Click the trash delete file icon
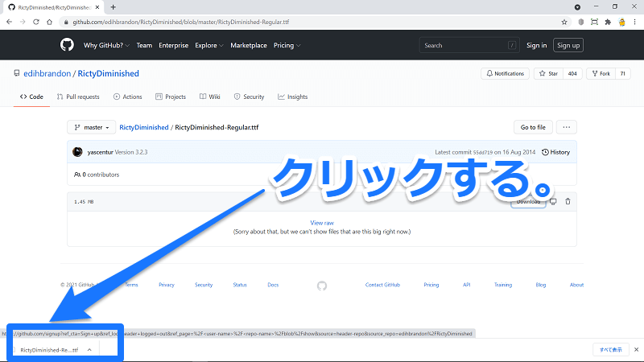644x362 pixels. [x=568, y=201]
